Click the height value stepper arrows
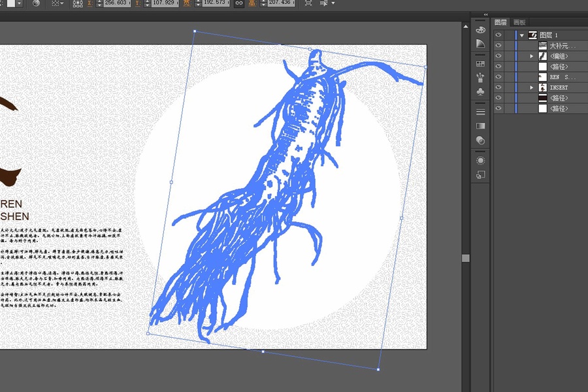This screenshot has width=588, height=392. coord(263,3)
